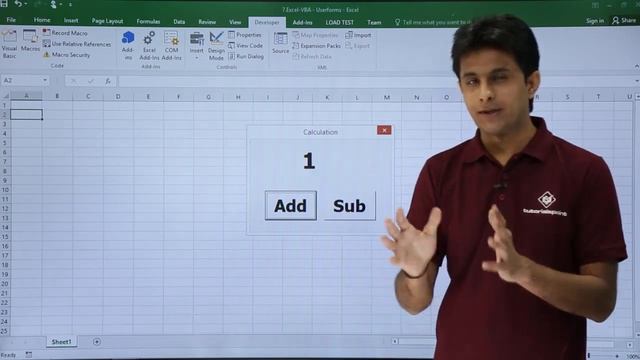This screenshot has width=640, height=360.
Task: Open the LOAD TEST tab
Action: point(340,22)
